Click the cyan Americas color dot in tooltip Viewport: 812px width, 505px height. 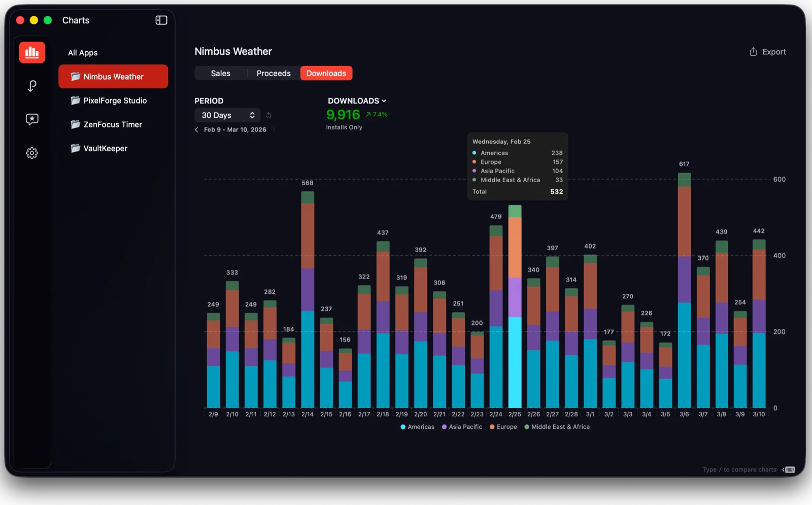(x=475, y=152)
